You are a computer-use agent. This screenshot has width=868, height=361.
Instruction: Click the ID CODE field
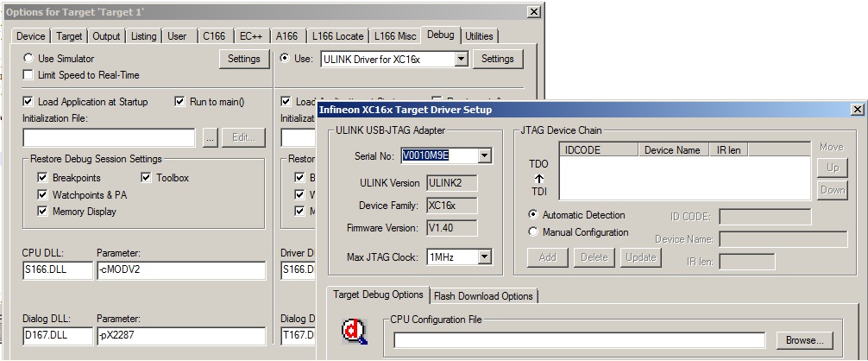765,217
